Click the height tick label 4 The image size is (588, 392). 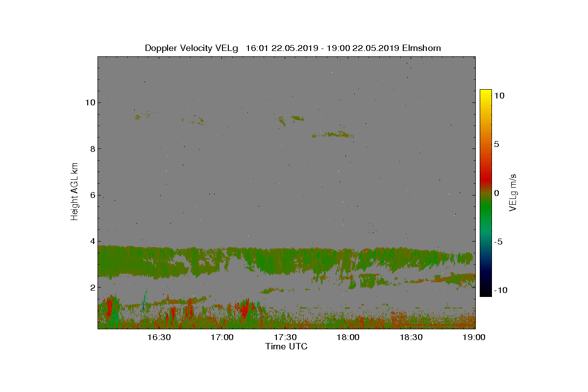92,241
